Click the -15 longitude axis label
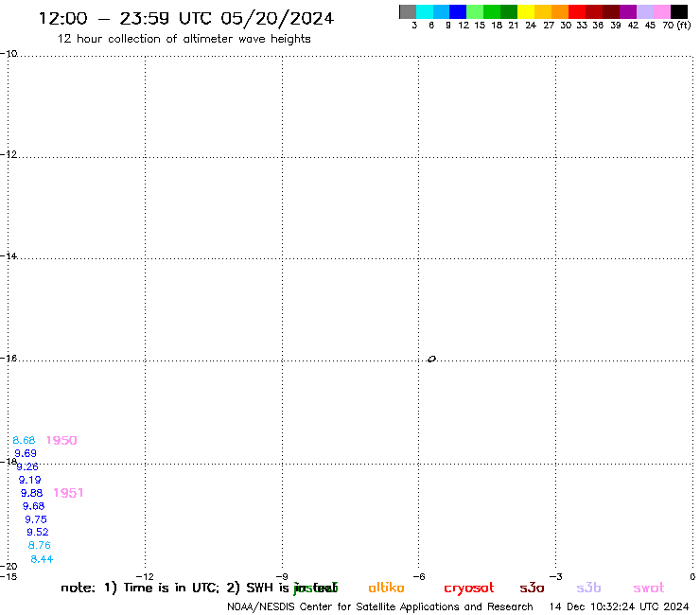This screenshot has height=615, width=700. click(9, 576)
